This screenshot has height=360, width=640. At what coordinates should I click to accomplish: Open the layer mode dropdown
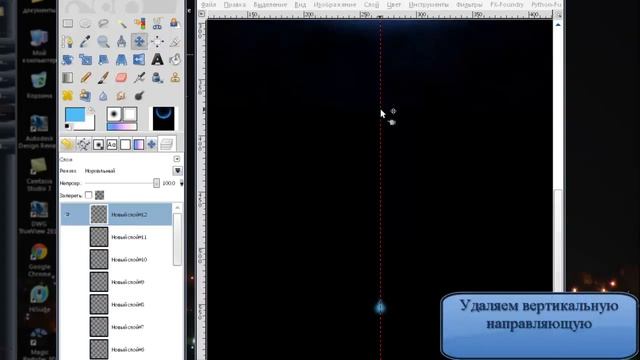point(177,171)
